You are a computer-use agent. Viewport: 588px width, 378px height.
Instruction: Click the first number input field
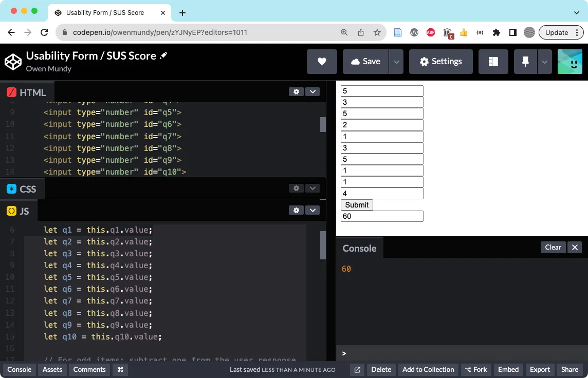point(382,91)
